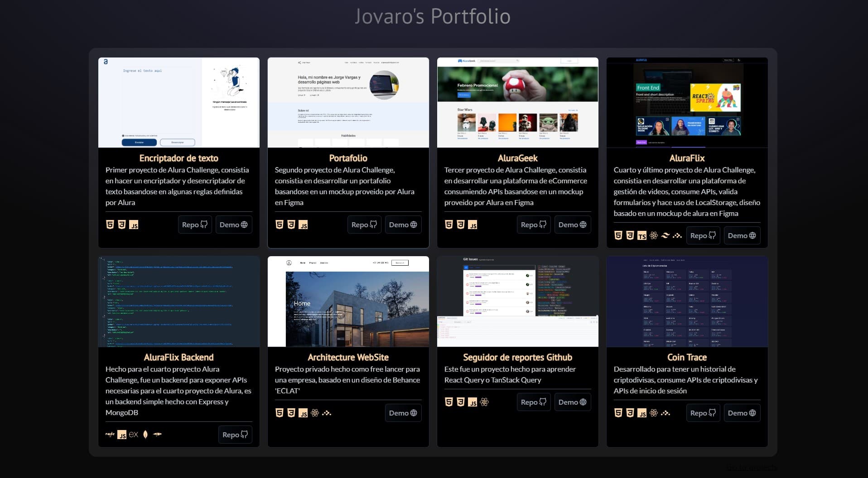The width and height of the screenshot is (868, 478).
Task: Click the TypeScript icon on AluraFlix card
Action: click(642, 235)
